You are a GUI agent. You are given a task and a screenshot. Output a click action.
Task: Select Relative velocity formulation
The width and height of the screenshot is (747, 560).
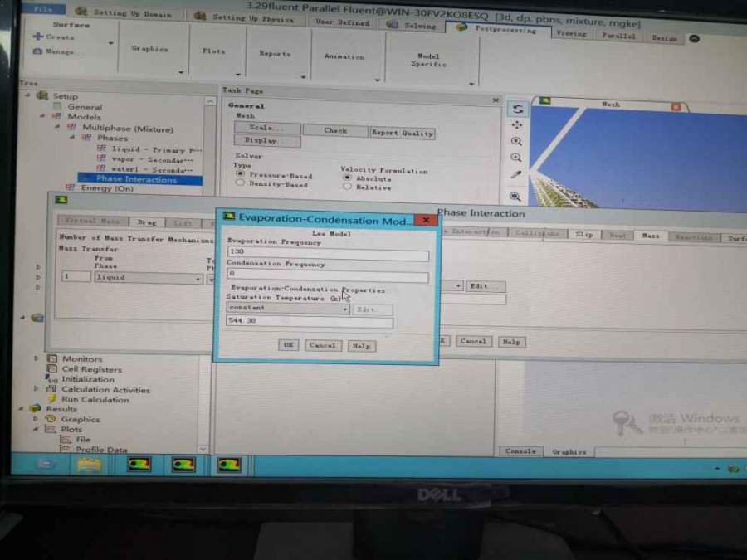click(x=347, y=186)
